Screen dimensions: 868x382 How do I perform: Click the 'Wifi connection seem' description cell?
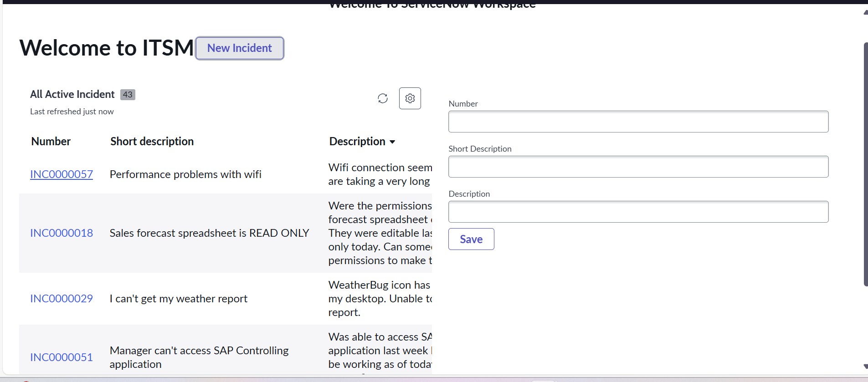(x=380, y=174)
